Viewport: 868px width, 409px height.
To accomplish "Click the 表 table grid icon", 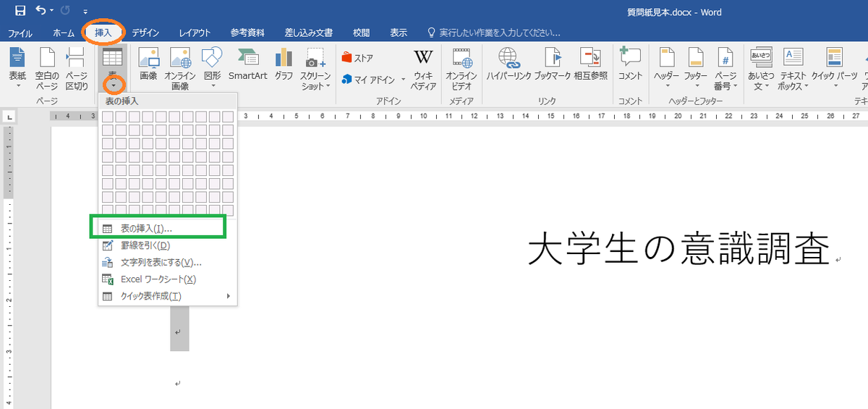I will tap(112, 58).
